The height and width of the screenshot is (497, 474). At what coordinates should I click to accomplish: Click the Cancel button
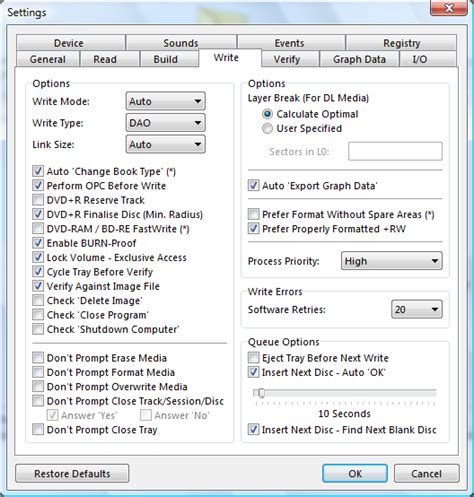click(x=427, y=473)
